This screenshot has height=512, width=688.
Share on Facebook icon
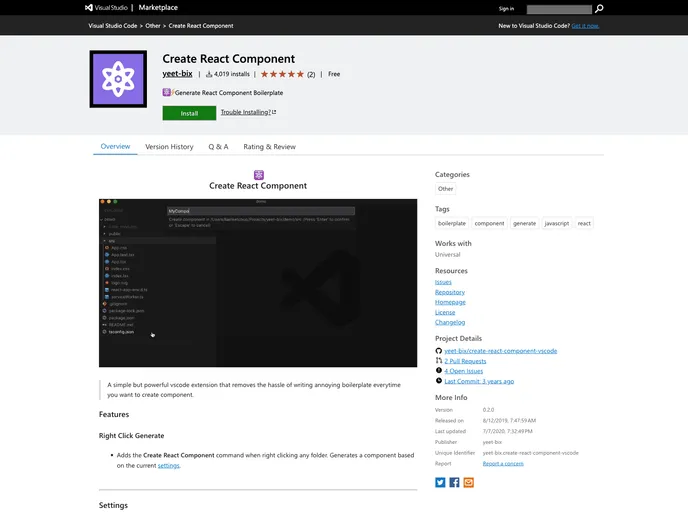click(x=454, y=483)
